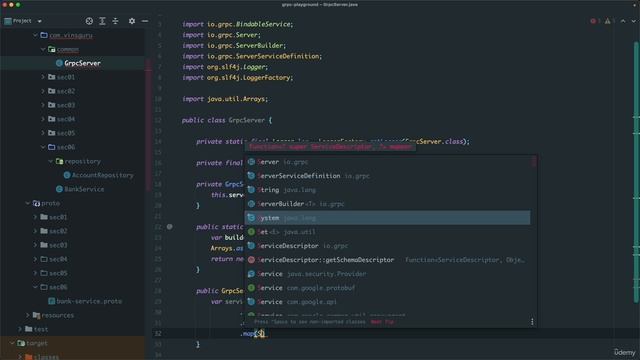This screenshot has width=640, height=360.
Task: Choose String java.lang completion
Action: [x=387, y=190]
